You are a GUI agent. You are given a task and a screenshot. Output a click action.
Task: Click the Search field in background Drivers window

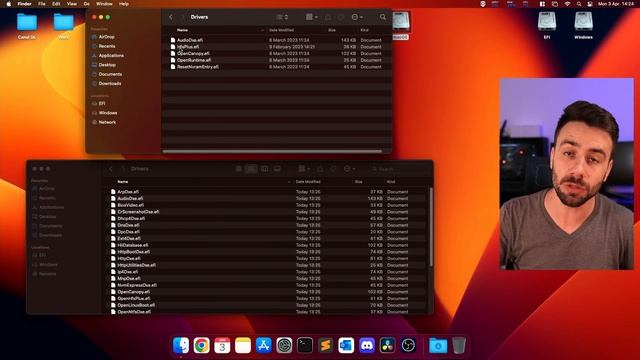tap(398, 169)
